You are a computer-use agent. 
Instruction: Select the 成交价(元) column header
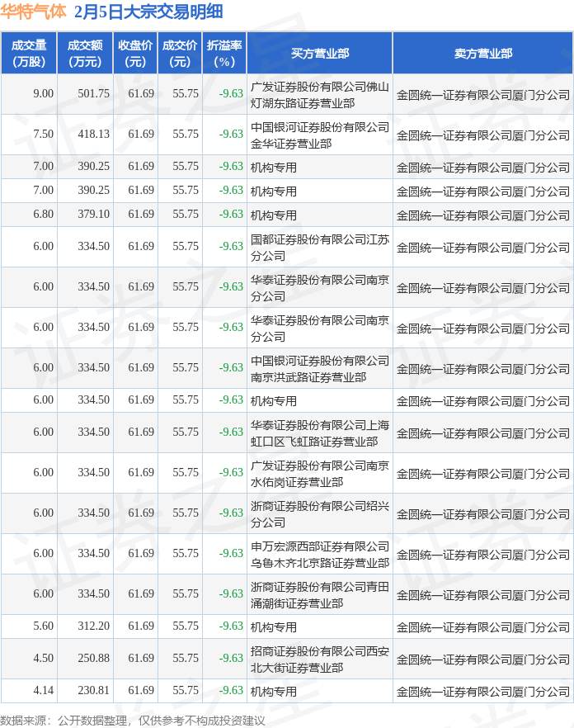180,54
